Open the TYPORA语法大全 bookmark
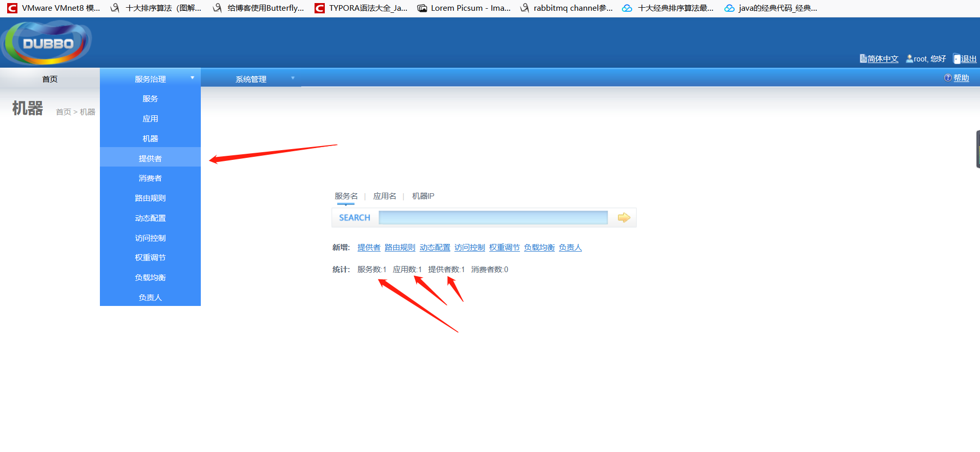980x452 pixels. pos(361,8)
